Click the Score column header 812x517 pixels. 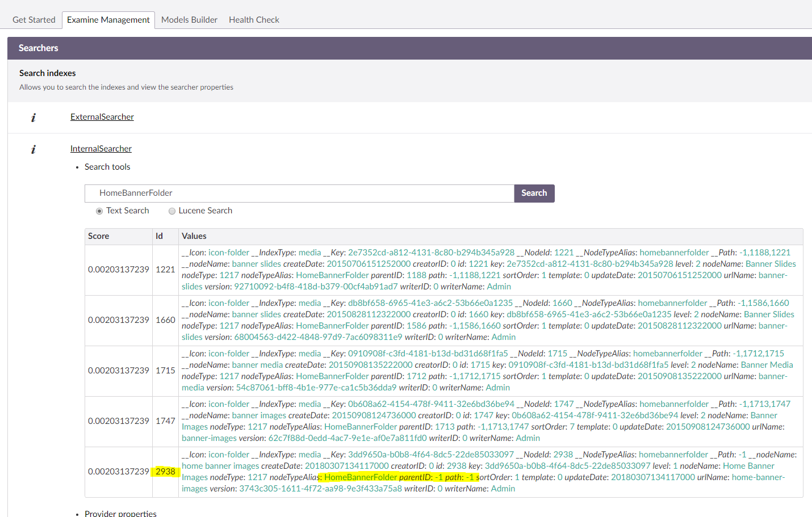click(99, 236)
